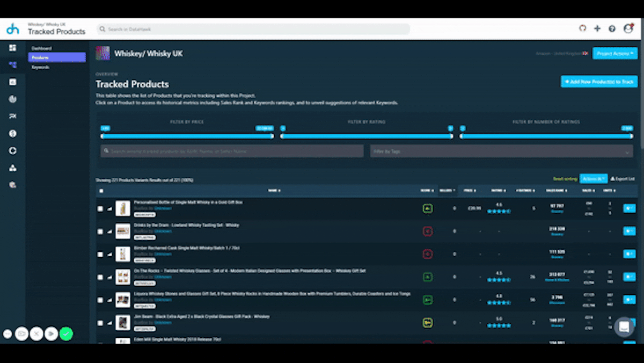Viewport: 644px width, 363px height.
Task: Open the Keywords menu item
Action: point(40,67)
